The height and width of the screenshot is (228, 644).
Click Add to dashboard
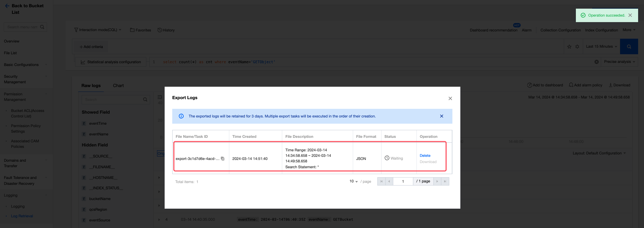545,85
